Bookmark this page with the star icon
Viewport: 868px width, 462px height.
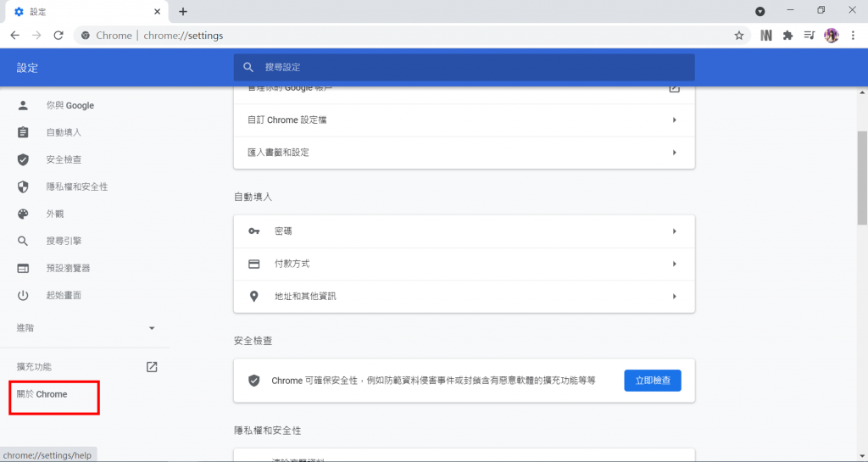(739, 36)
